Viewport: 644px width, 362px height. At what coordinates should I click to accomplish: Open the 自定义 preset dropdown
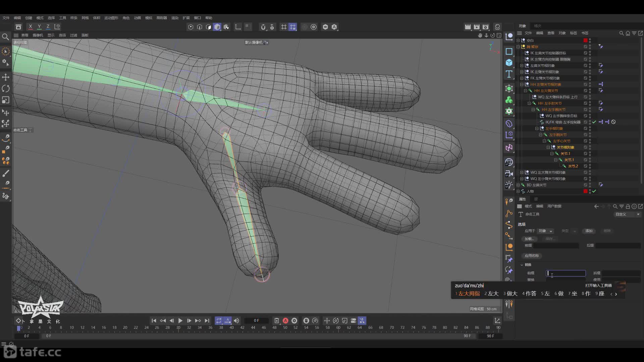628,214
